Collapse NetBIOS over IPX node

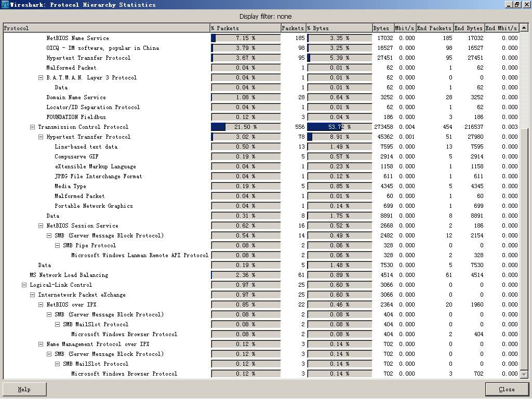(x=41, y=304)
